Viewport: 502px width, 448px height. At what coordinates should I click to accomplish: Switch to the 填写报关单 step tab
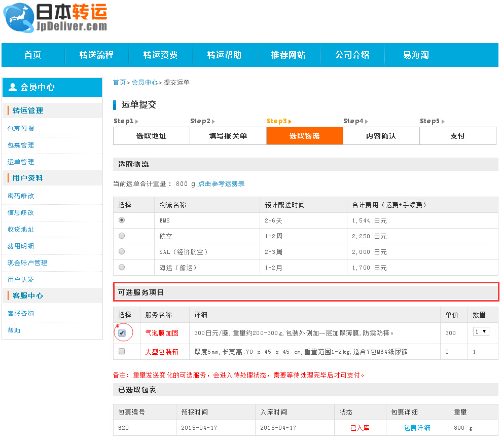click(228, 135)
